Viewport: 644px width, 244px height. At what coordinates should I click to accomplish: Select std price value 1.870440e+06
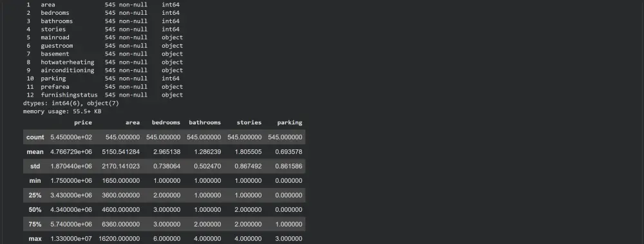[71, 166]
